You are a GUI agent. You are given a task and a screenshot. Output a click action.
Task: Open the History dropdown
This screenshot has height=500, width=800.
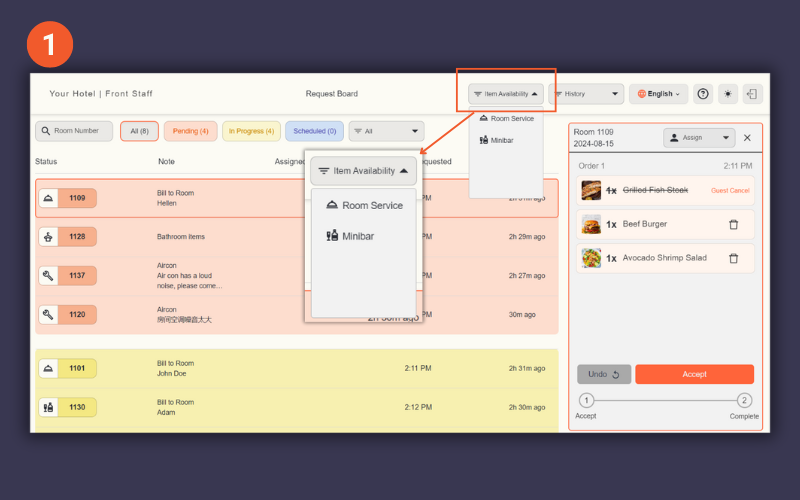click(587, 94)
